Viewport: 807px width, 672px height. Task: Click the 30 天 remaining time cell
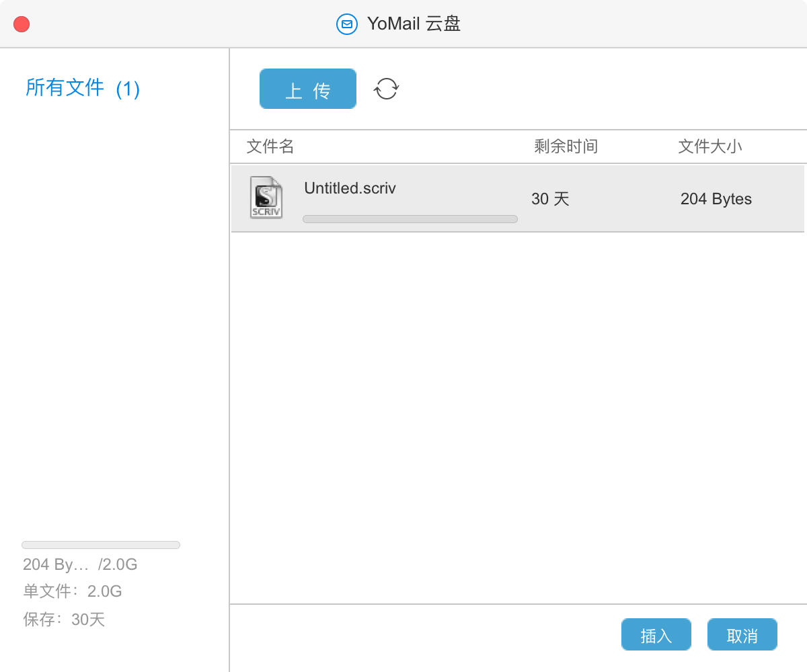click(x=550, y=199)
